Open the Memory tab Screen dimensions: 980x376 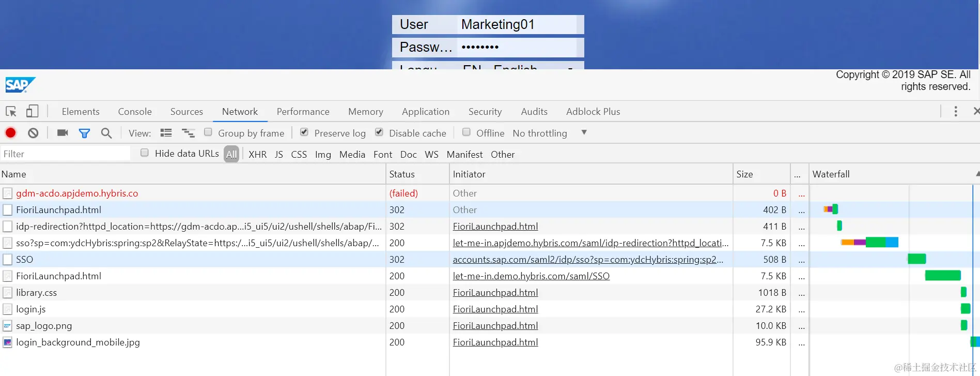pyautogui.click(x=366, y=111)
